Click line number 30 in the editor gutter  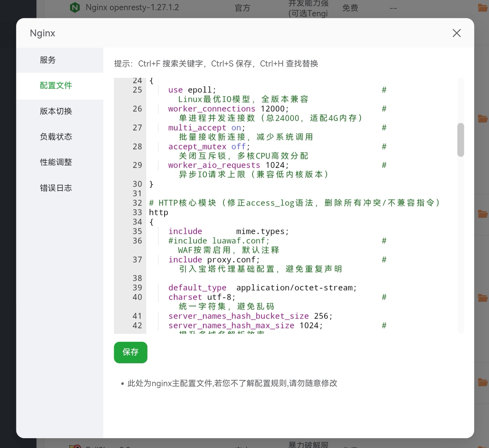click(x=137, y=184)
